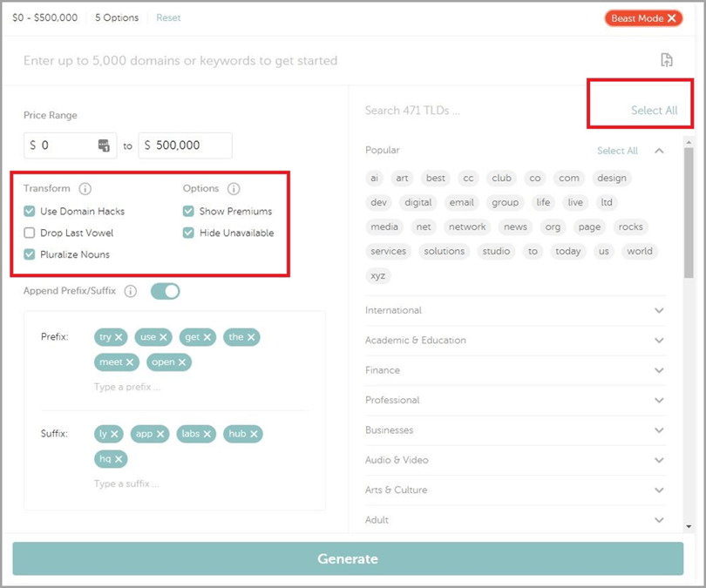Image resolution: width=706 pixels, height=588 pixels.
Task: Click the icon inside minimum price field
Action: (104, 145)
